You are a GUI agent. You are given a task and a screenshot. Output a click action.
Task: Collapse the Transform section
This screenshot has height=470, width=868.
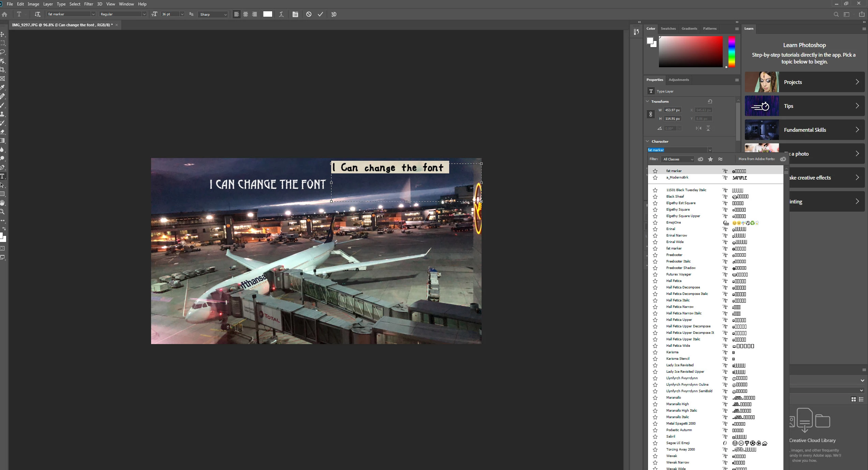tap(648, 101)
